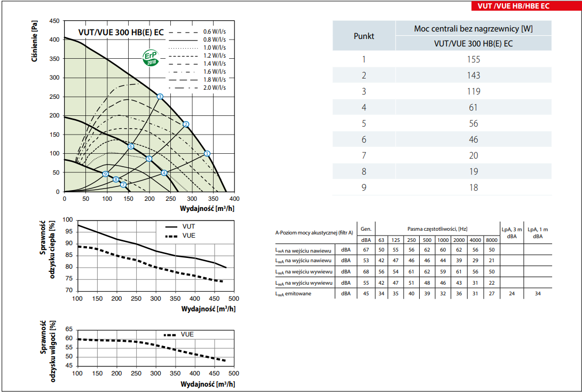The image size is (582, 392).
Task: Select circled point 7 on the chart
Action: pyautogui.click(x=123, y=184)
